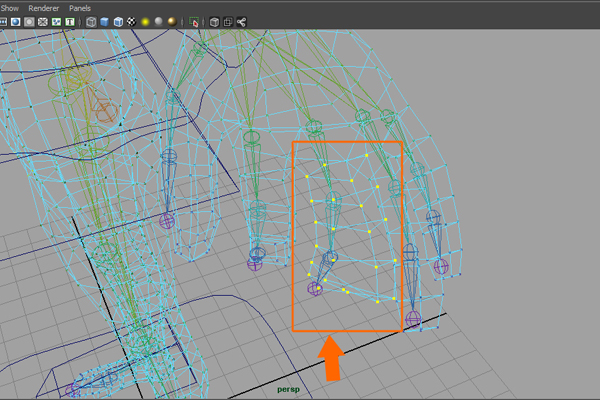This screenshot has width=600, height=400.
Task: Toggle Use All Lights yellow sphere
Action: pyautogui.click(x=145, y=22)
